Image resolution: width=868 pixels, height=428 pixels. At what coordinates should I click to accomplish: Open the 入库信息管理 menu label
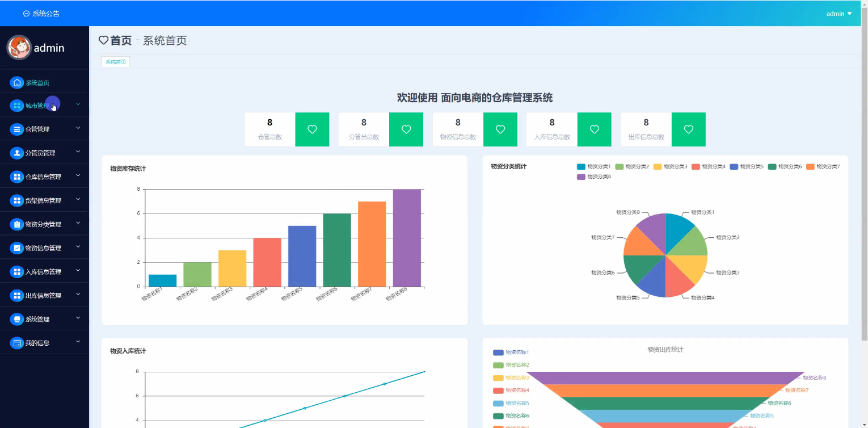43,272
